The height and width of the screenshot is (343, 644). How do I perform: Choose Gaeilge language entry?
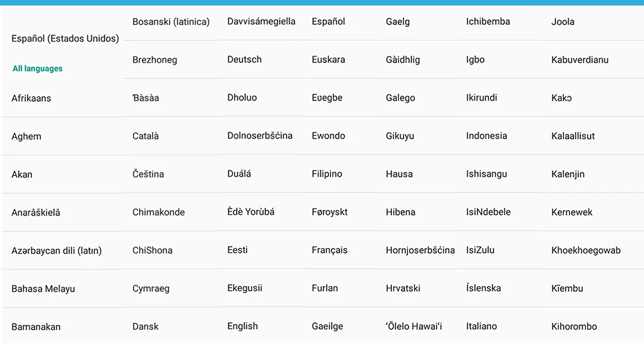328,326
